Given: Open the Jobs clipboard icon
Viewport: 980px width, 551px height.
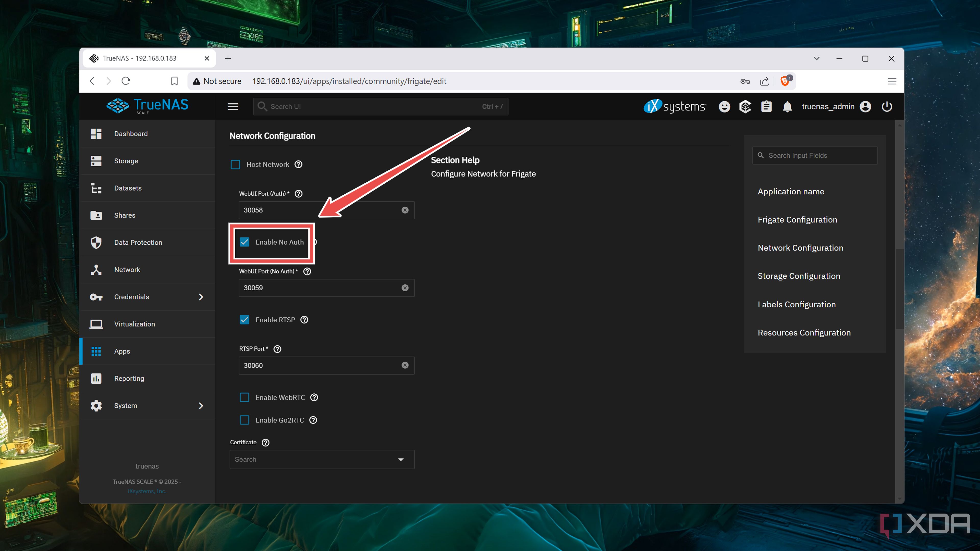Looking at the screenshot, I should 766,106.
